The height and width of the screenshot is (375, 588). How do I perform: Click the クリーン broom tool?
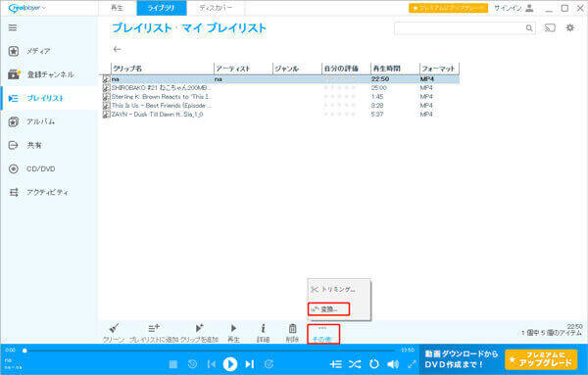pyautogui.click(x=114, y=333)
